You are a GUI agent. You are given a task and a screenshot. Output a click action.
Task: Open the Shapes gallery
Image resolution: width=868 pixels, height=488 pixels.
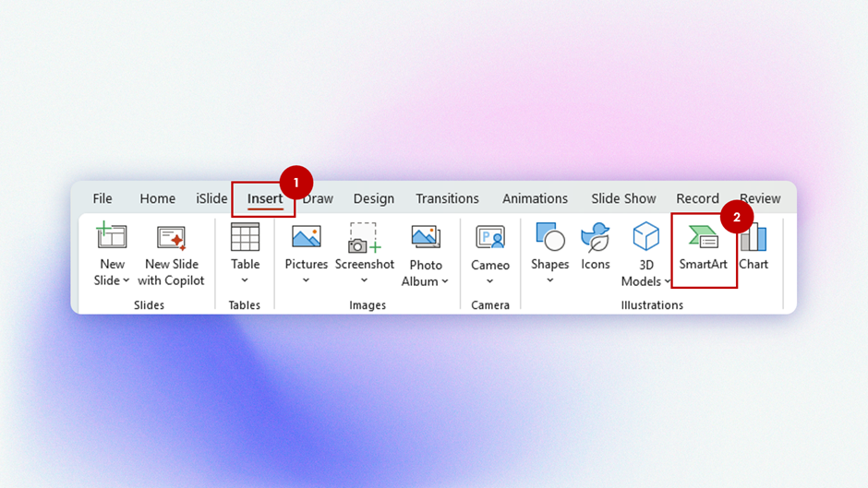coord(549,246)
